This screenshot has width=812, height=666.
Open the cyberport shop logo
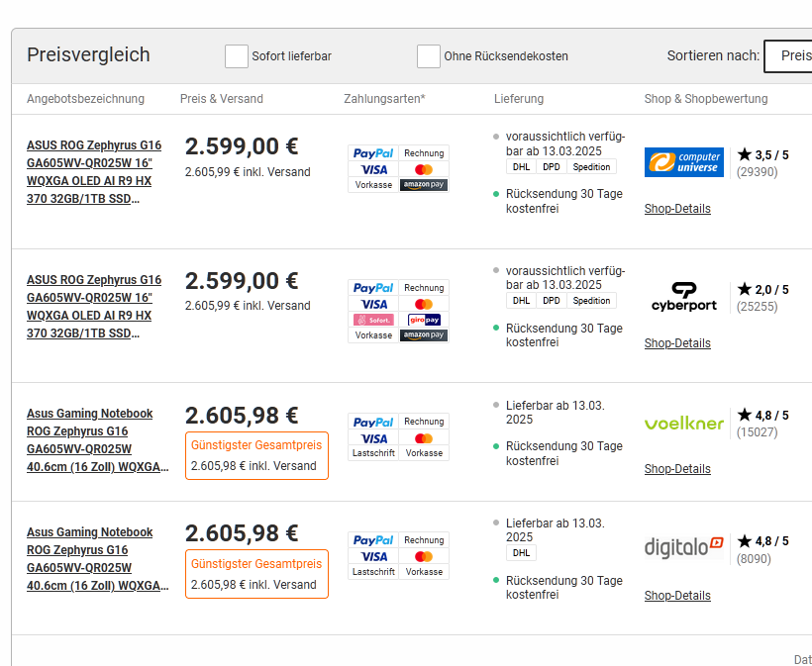[683, 296]
